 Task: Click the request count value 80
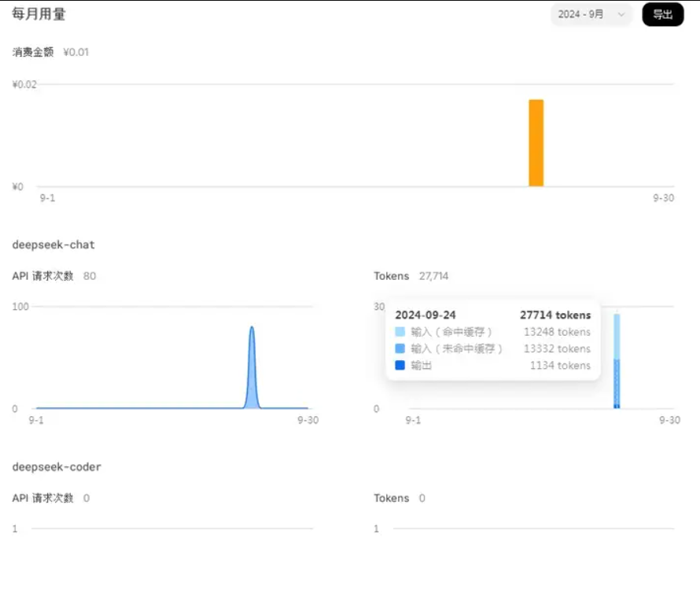point(90,276)
